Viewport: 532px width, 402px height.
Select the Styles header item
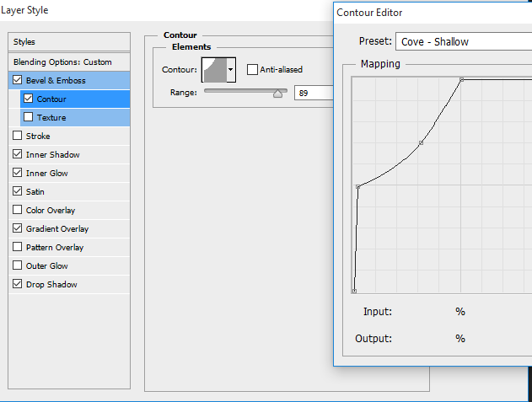point(69,42)
